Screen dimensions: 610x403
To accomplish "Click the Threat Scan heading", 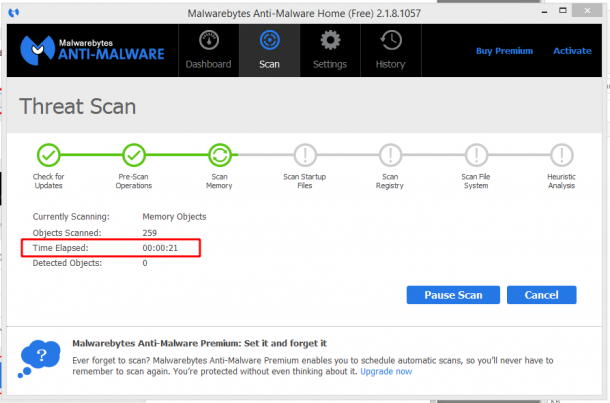I will coord(78,107).
